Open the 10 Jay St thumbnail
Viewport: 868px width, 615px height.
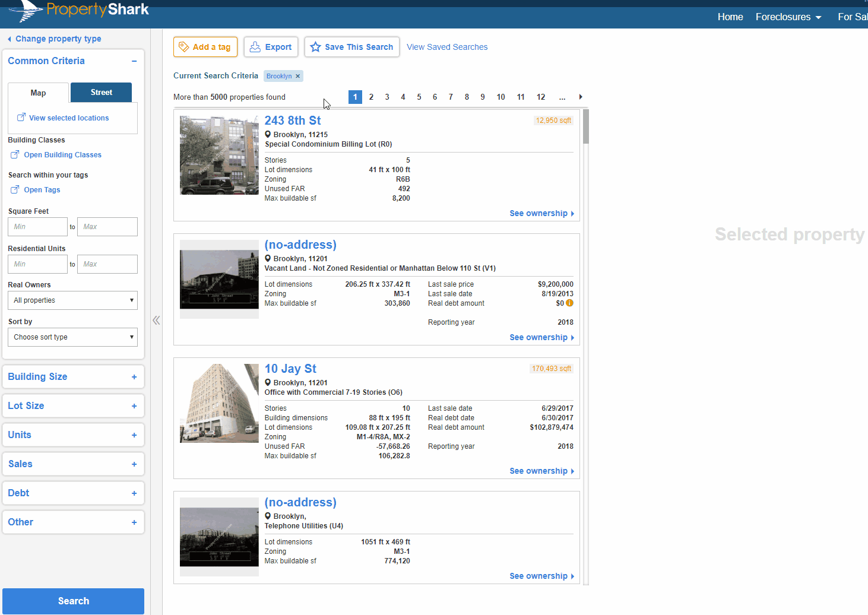[219, 403]
